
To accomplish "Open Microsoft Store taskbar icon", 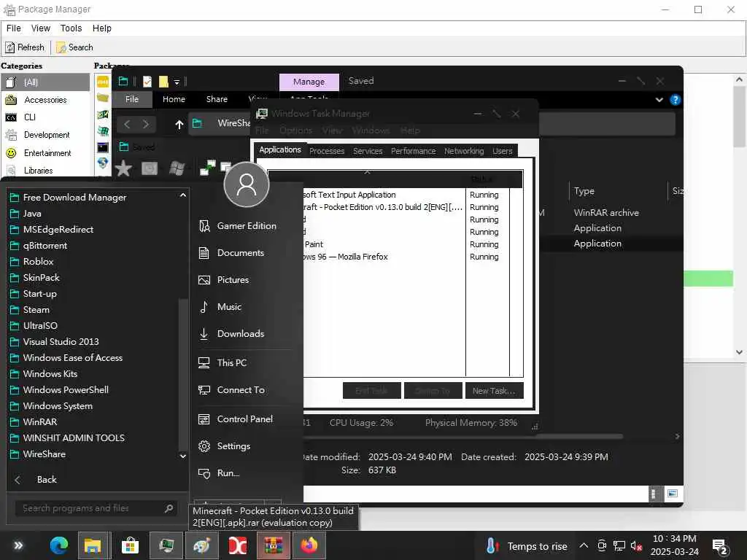I will click(130, 545).
